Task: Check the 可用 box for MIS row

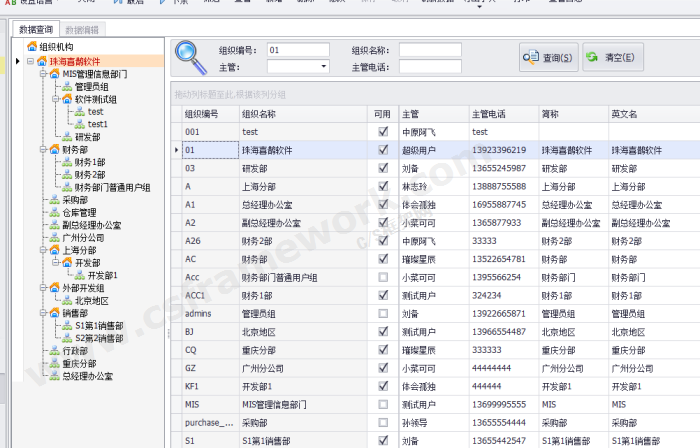Action: pyautogui.click(x=383, y=405)
